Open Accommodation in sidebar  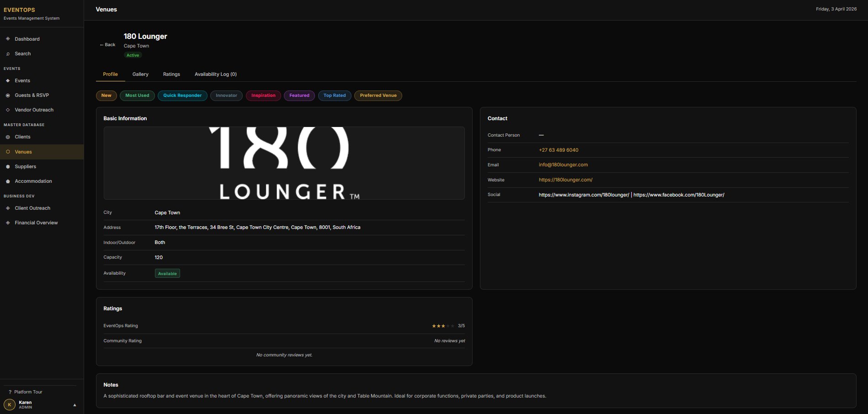pos(42,181)
